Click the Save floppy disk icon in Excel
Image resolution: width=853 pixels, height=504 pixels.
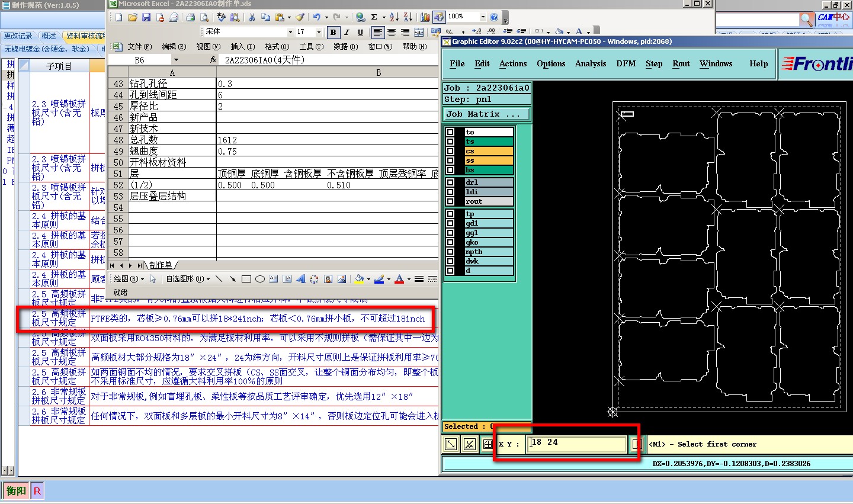(146, 18)
